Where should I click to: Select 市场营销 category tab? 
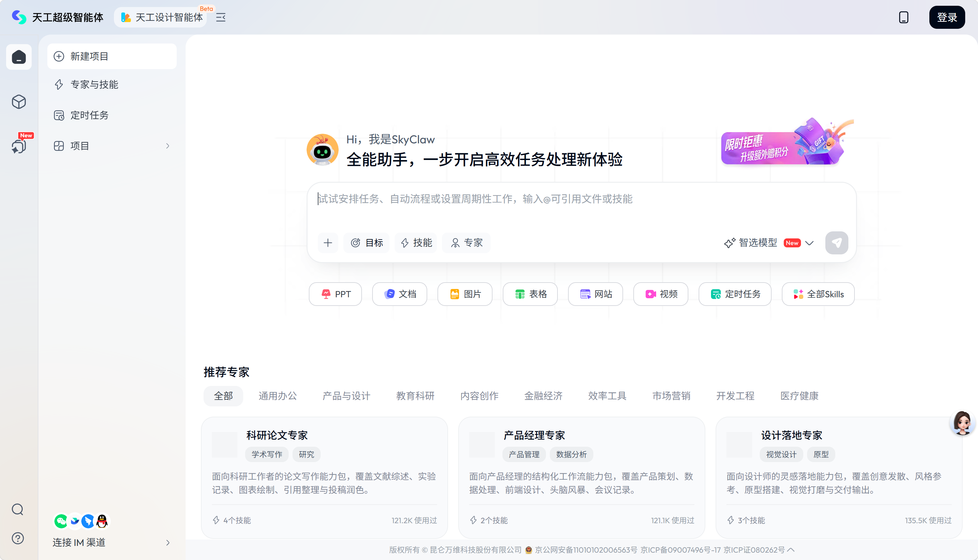pos(671,396)
